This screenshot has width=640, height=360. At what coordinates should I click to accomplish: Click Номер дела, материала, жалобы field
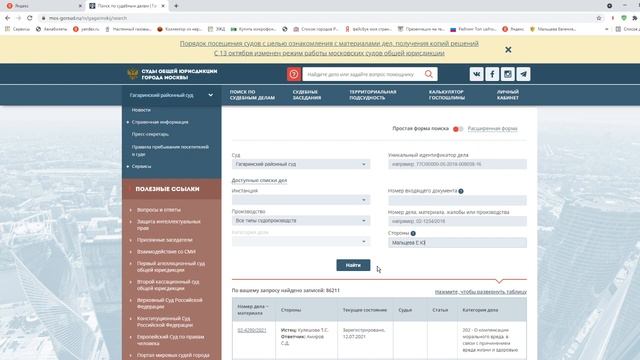click(x=457, y=221)
